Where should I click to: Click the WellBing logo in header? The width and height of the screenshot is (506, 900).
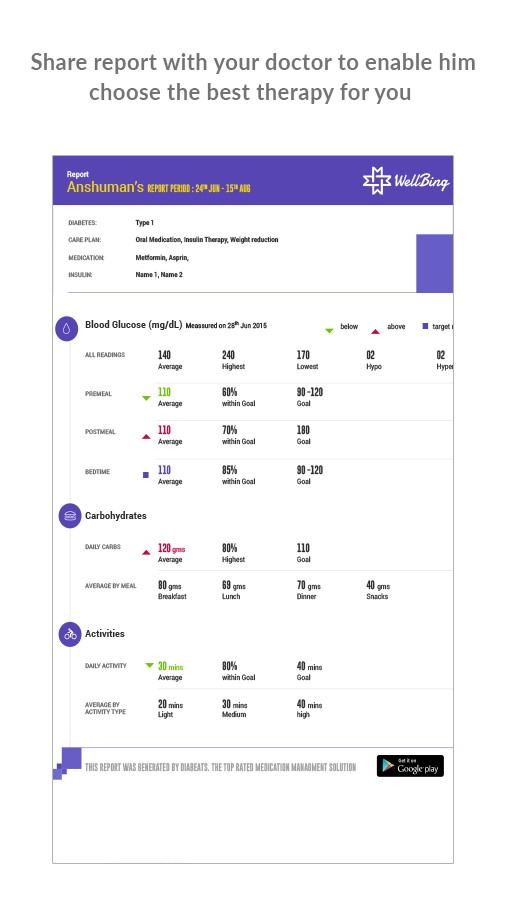[x=406, y=181]
